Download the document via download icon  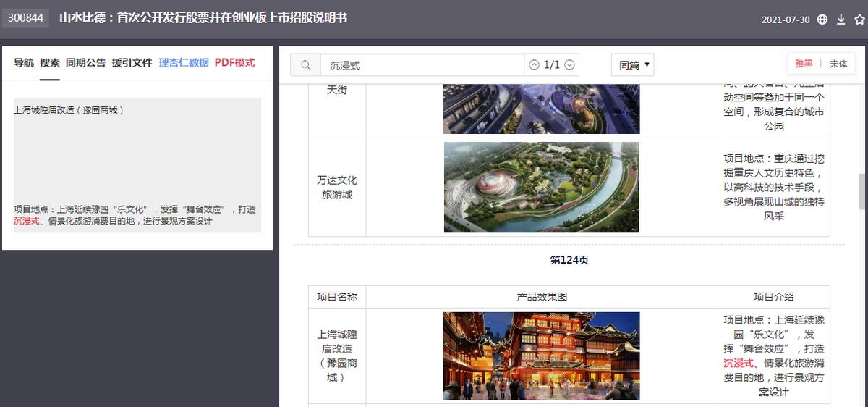[841, 20]
